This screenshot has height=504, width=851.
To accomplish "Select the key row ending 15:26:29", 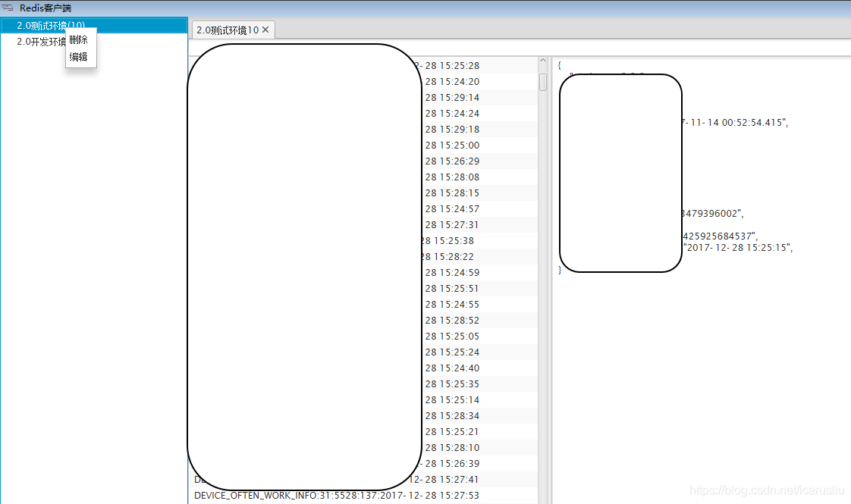I will coord(363,161).
